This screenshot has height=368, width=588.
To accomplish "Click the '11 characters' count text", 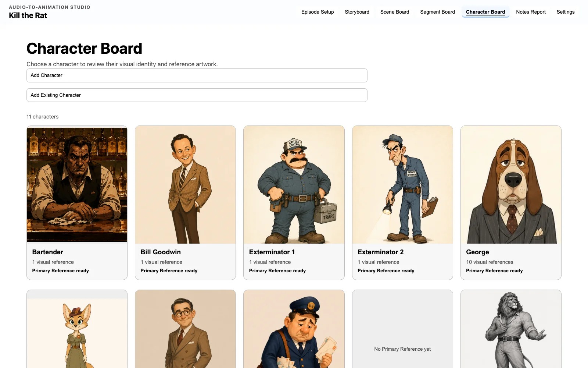I will tap(43, 117).
